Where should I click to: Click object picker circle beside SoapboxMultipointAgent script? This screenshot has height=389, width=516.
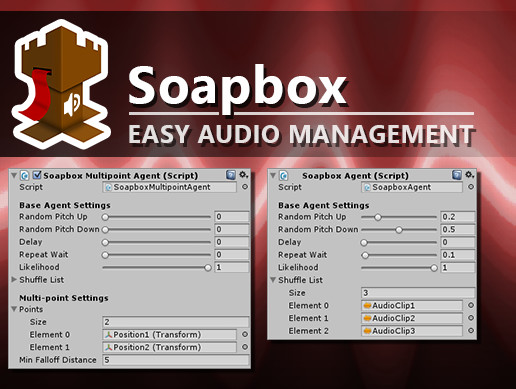[245, 187]
